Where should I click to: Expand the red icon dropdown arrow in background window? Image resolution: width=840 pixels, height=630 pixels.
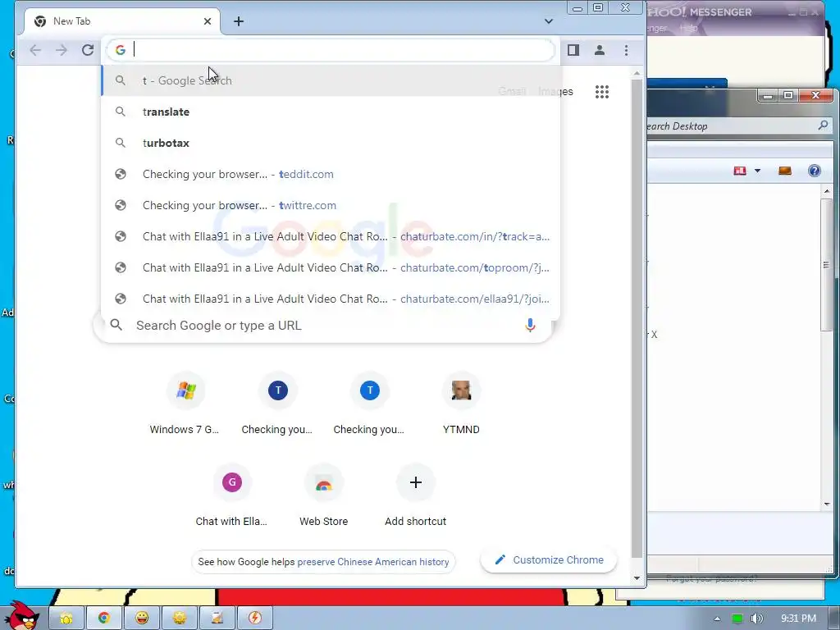click(x=757, y=171)
